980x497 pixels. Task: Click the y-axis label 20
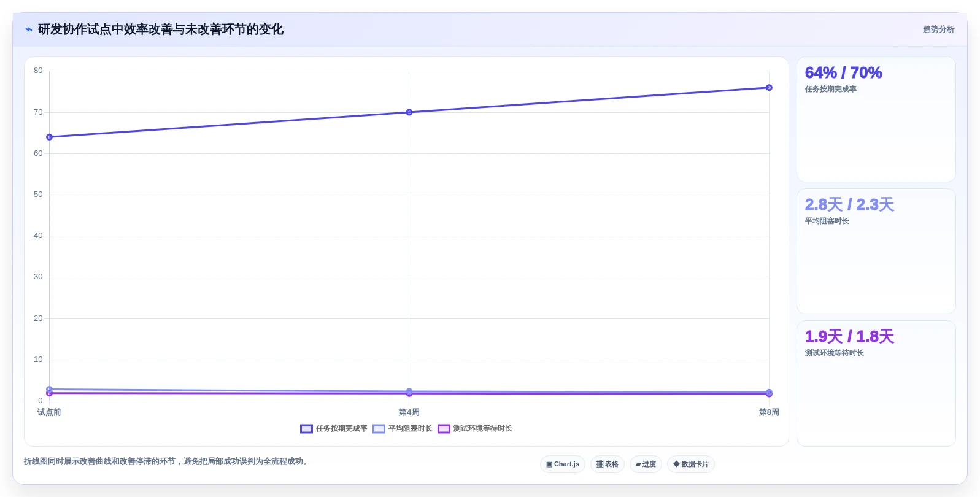point(38,318)
